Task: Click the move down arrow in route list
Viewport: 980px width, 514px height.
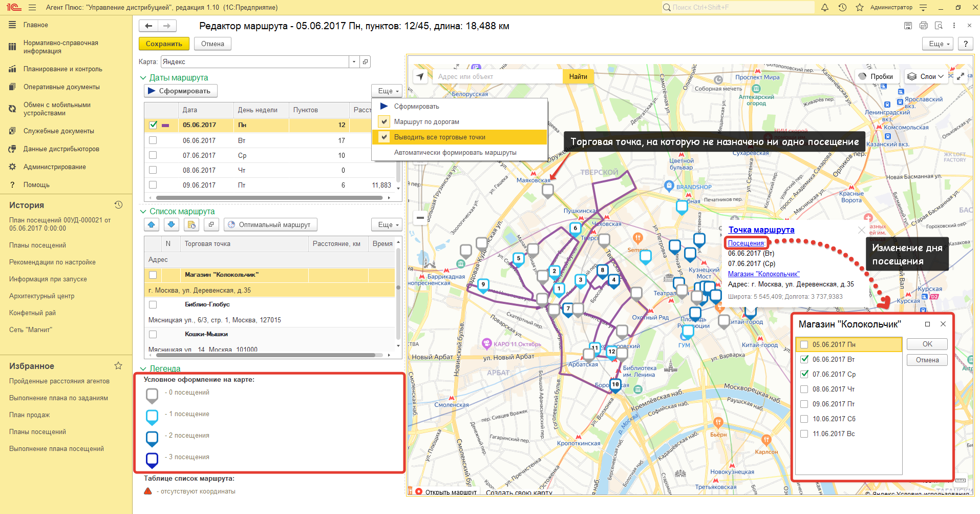Action: point(171,224)
